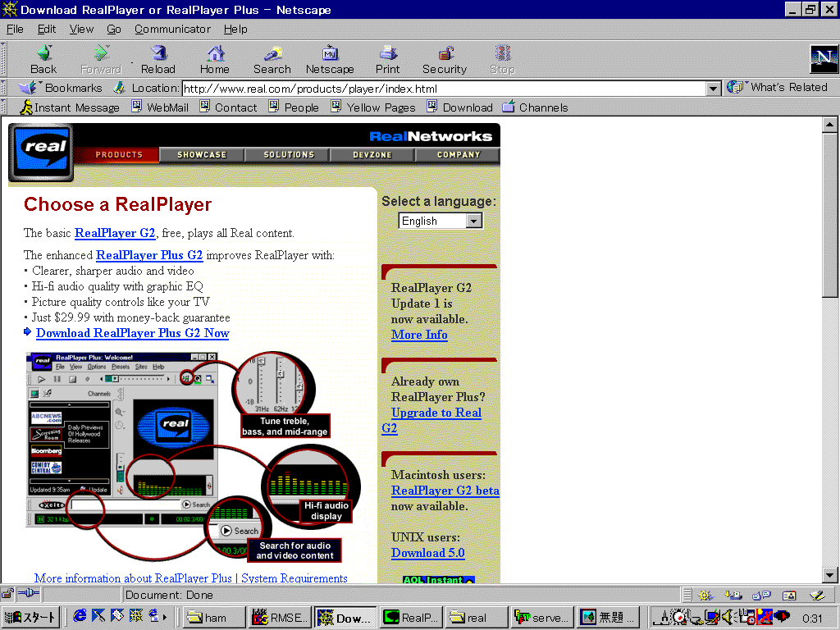Collapse the Personal toolbar using its grip
Screen dimensions: 840x630
[x=3, y=107]
